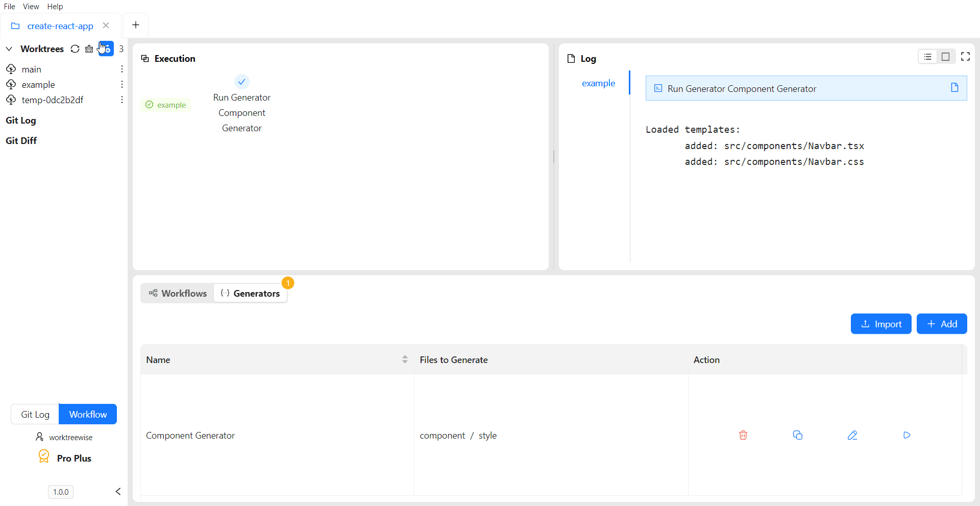
Task: Collapse the Worktrees section
Action: point(9,49)
